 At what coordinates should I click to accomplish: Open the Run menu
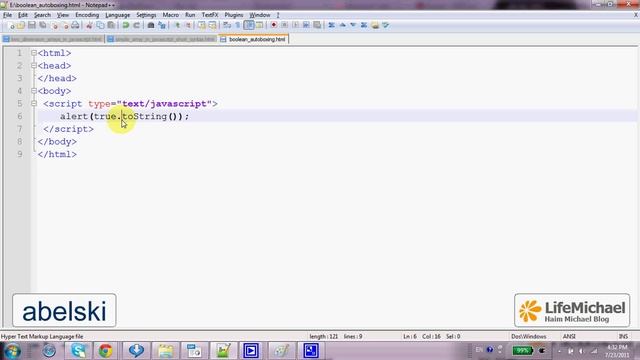[190, 15]
